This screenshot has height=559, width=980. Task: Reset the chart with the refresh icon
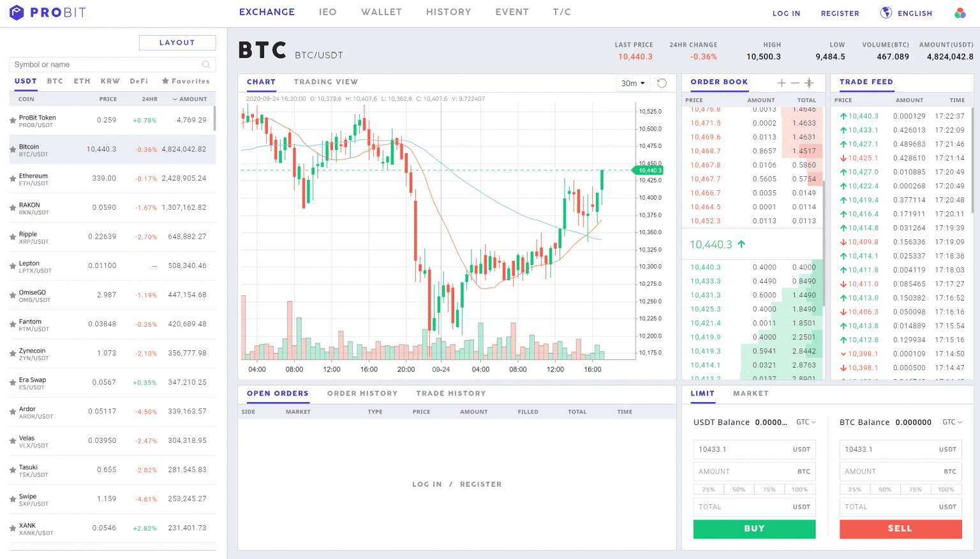coord(662,84)
